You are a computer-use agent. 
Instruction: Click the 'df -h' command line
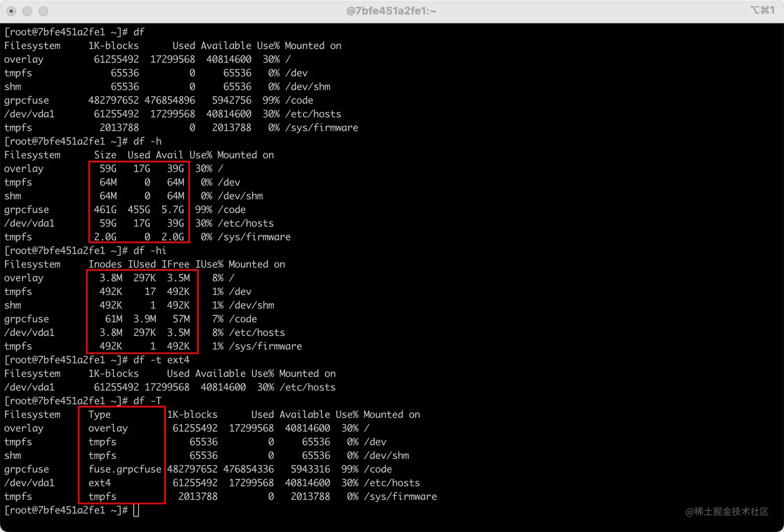click(147, 142)
